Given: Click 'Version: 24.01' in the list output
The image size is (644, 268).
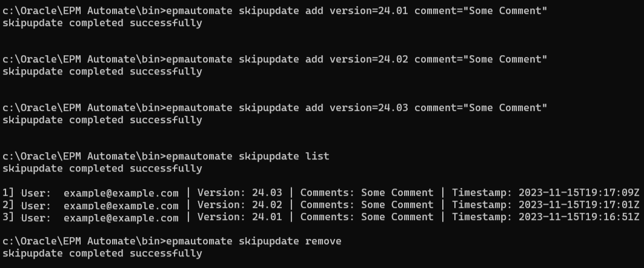Looking at the screenshot, I should click(x=240, y=217).
